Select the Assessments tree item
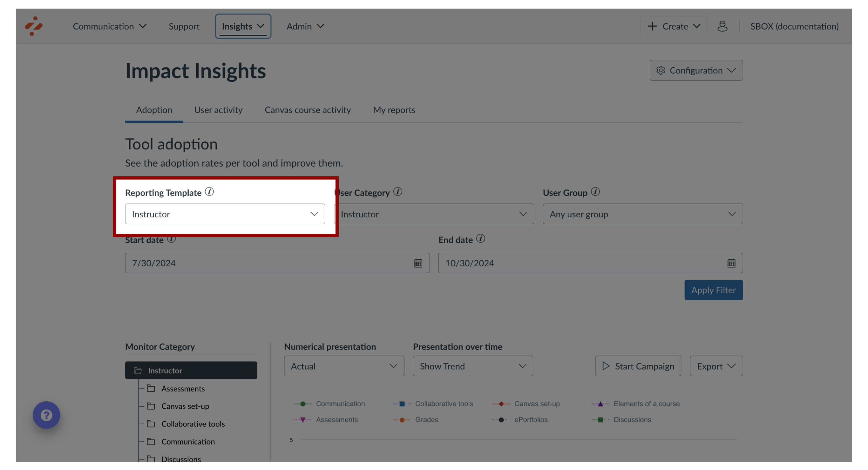 pos(183,388)
